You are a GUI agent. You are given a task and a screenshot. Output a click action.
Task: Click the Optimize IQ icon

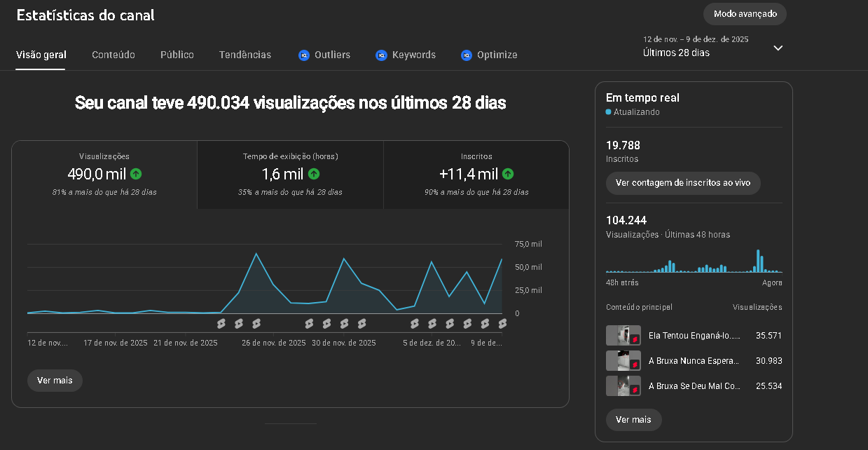click(x=467, y=55)
